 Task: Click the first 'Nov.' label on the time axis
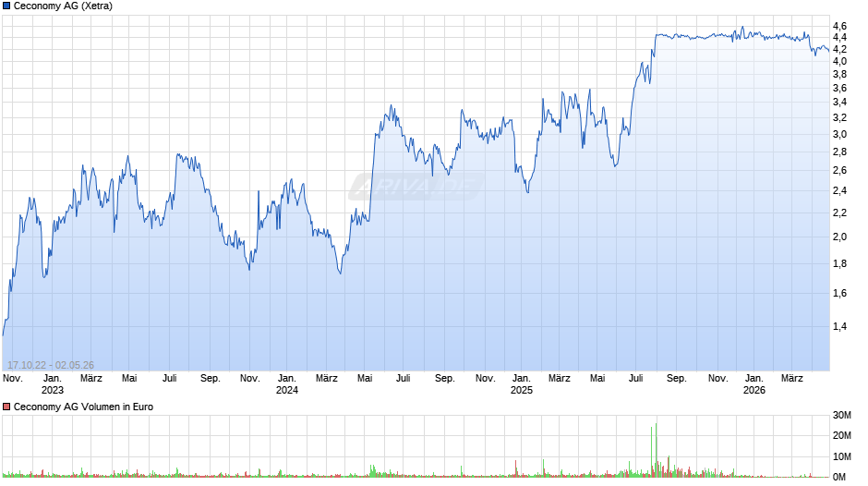(13, 379)
